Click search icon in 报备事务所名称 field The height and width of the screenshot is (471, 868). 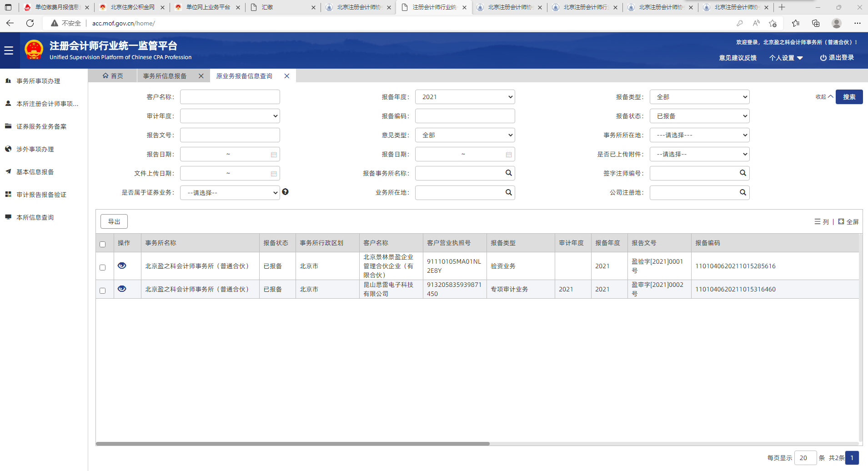tap(508, 173)
